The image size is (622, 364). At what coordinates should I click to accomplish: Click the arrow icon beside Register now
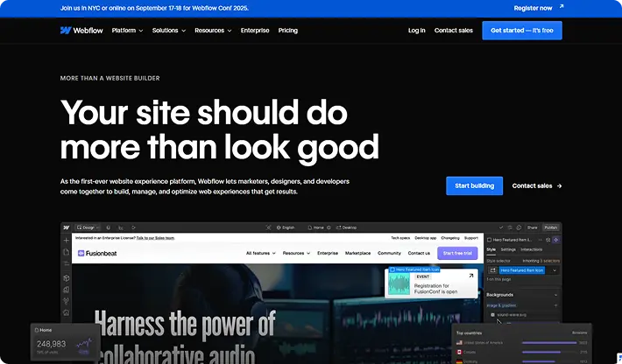pos(562,6)
